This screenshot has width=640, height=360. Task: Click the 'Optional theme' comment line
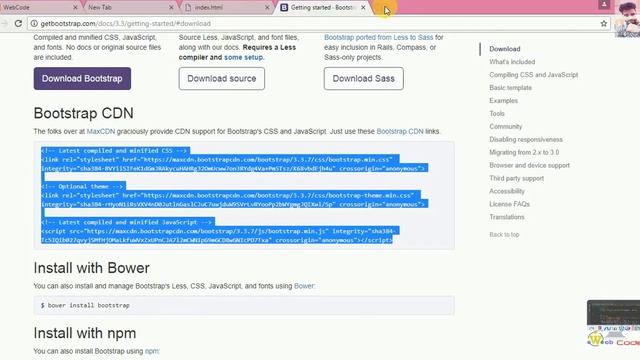point(82,187)
